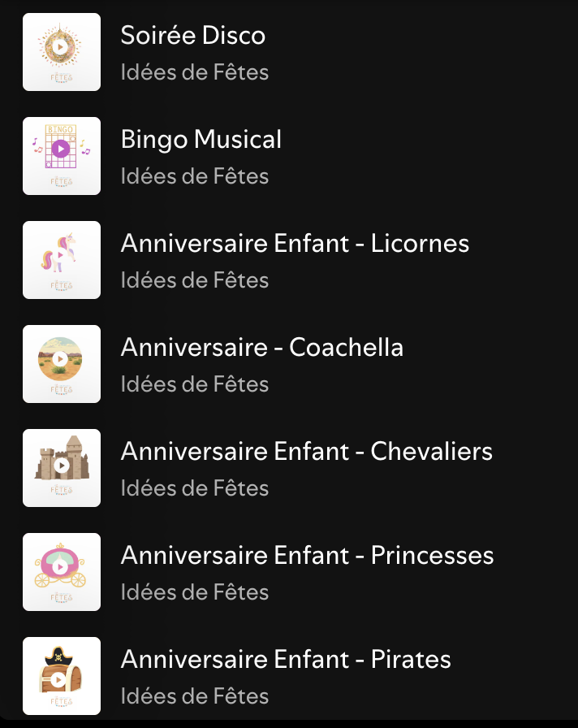Play the Bingo Musical card thumbnail

(x=62, y=156)
